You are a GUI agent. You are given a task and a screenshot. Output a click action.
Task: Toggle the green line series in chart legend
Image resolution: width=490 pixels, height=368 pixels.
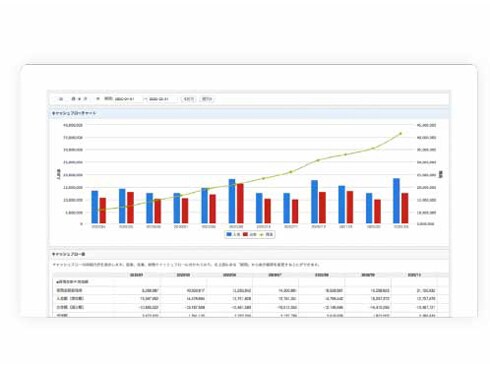266,234
